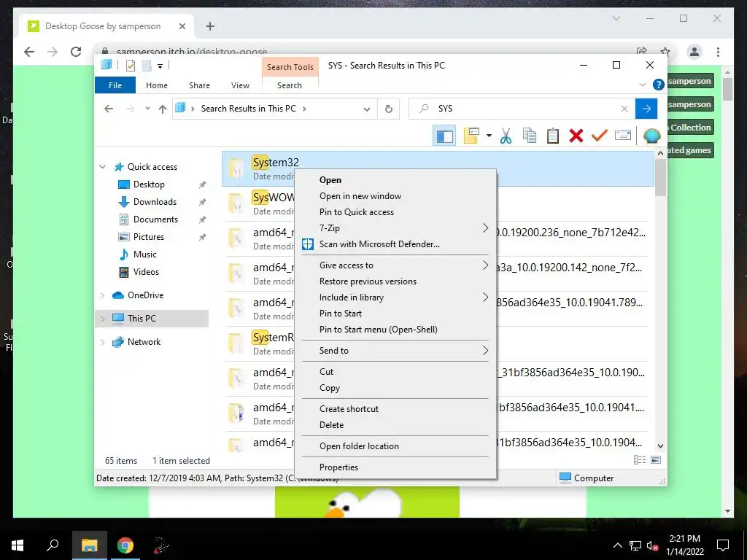Open Explorer Help question mark icon
Screen dimensions: 747x560
tap(659, 85)
